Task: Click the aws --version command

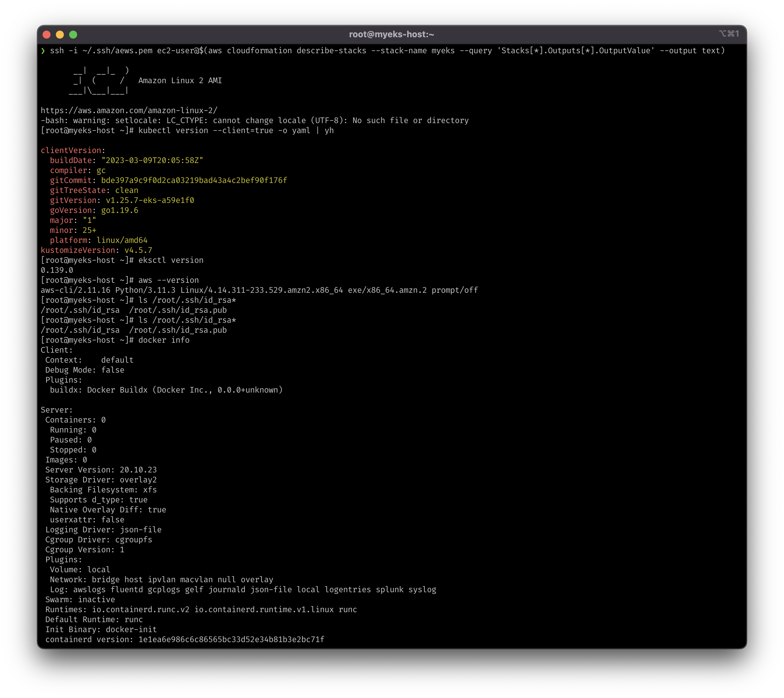Action: 168,280
